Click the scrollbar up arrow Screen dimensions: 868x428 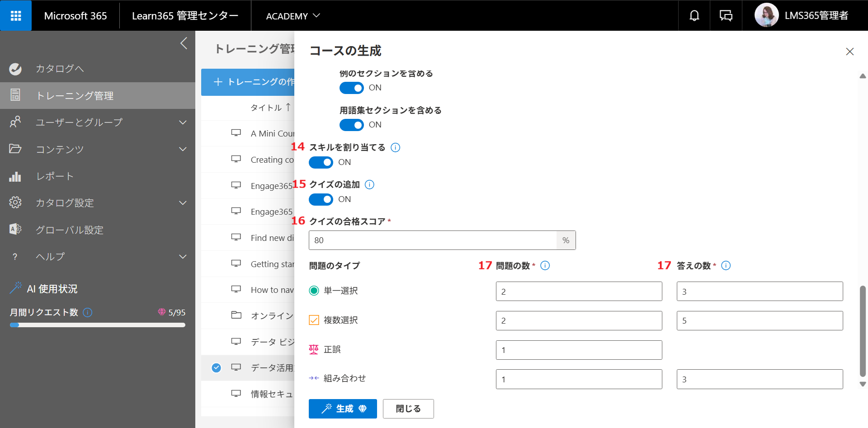pos(863,76)
